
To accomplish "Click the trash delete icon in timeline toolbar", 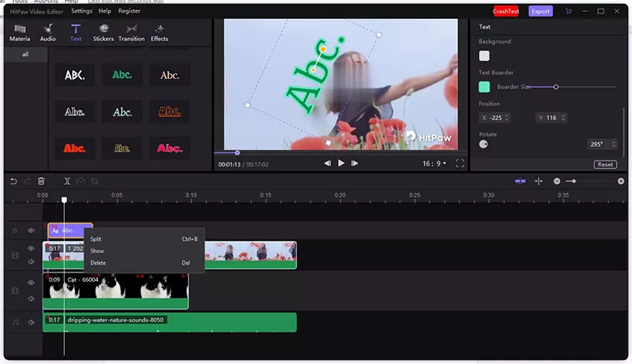I will point(41,182).
